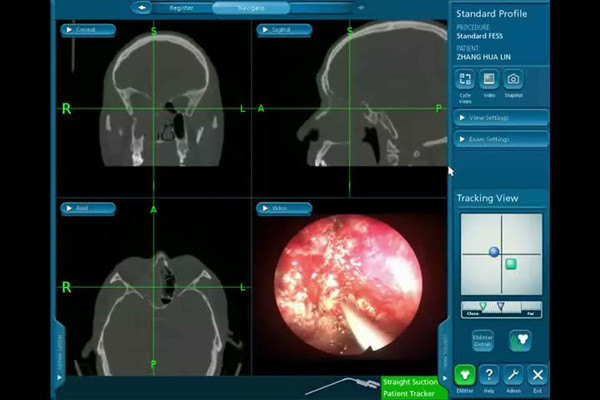Take a Snapshot with the camera icon
600x400 pixels.
[x=513, y=79]
